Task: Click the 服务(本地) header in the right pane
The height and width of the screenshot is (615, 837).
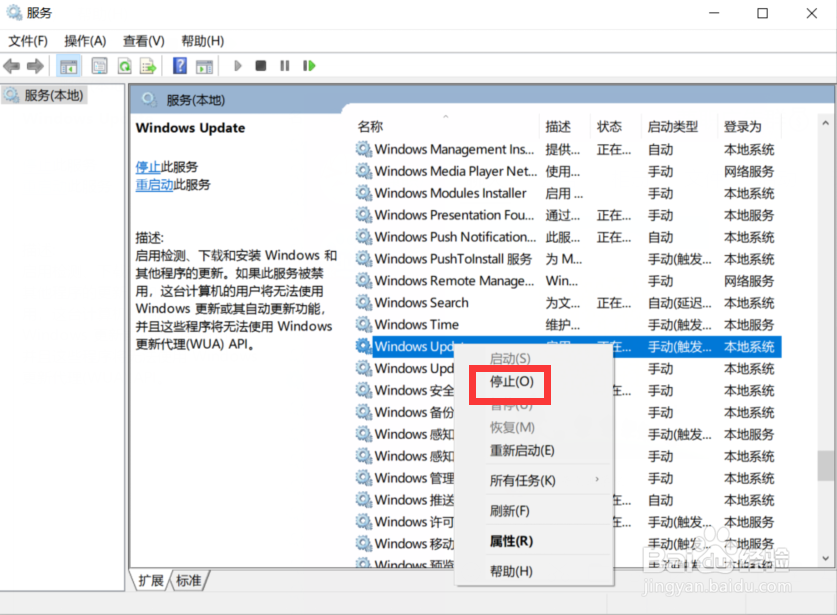Action: (195, 100)
